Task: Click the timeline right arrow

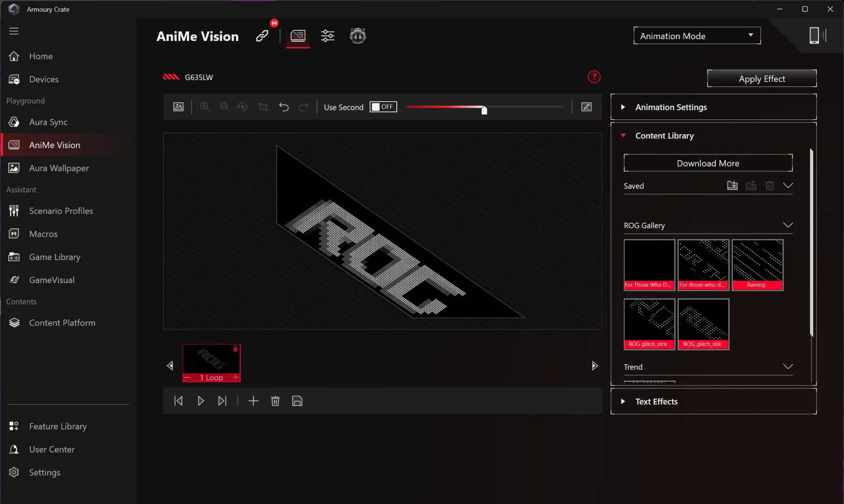Action: click(594, 366)
